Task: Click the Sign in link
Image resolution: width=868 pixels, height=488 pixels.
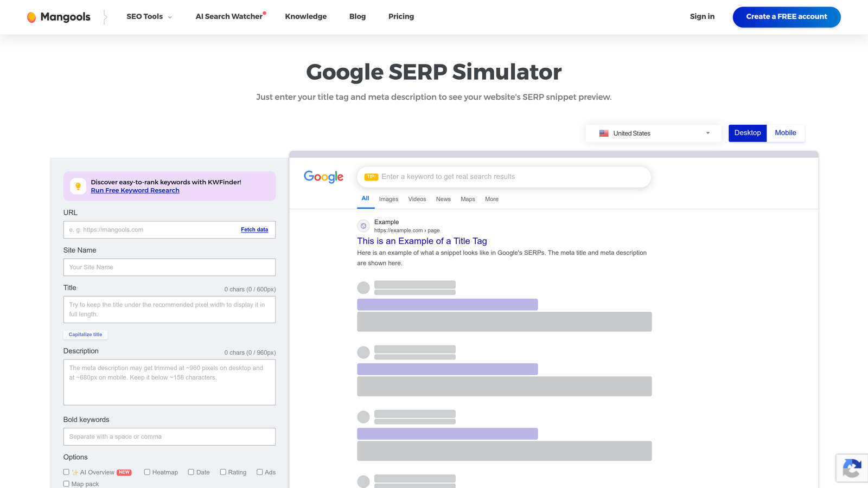Action: (702, 17)
